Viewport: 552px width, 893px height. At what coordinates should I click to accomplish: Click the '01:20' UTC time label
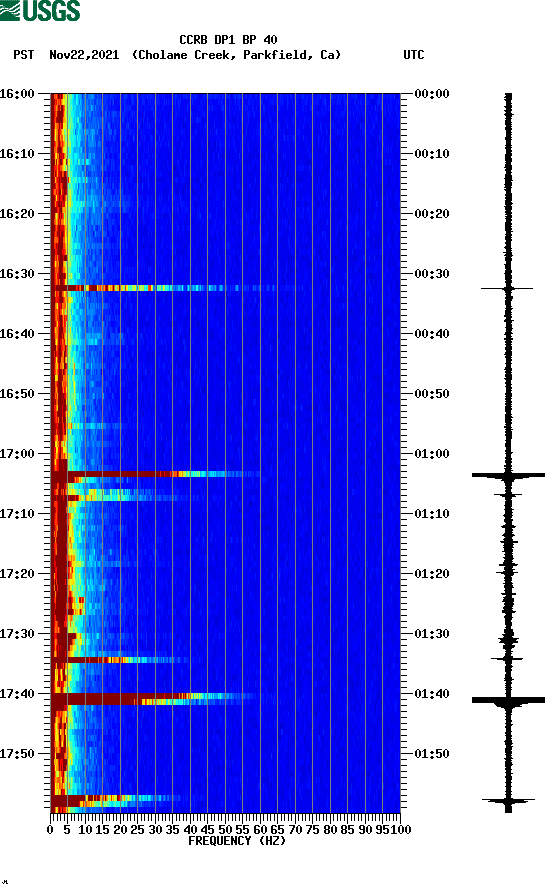[x=432, y=574]
